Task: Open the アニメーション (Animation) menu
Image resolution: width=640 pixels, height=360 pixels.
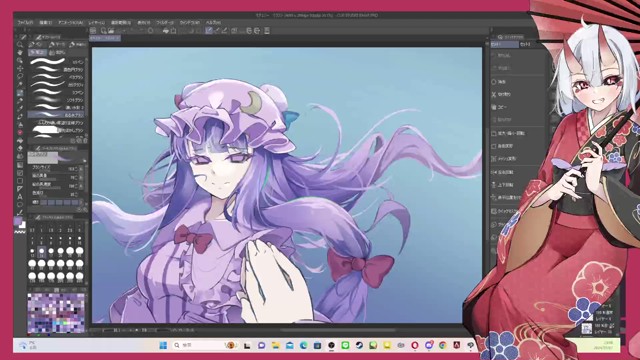Action: [70, 22]
